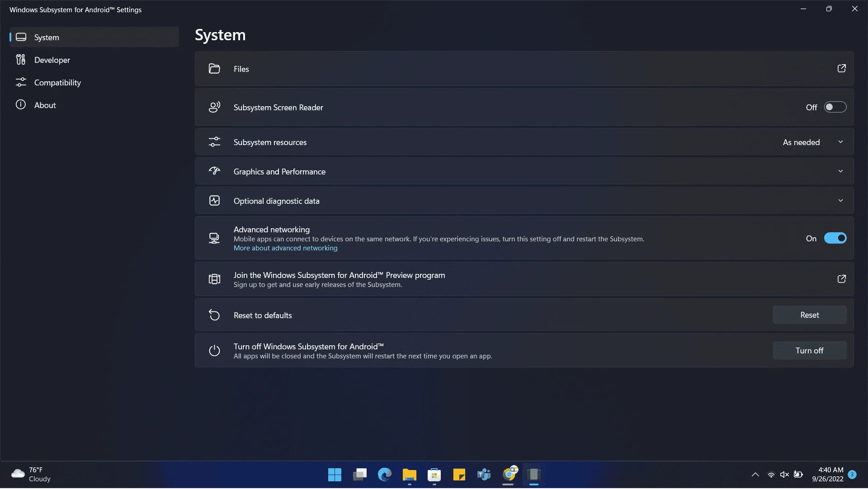Open Files using its external link icon
The height and width of the screenshot is (489, 868).
(841, 69)
